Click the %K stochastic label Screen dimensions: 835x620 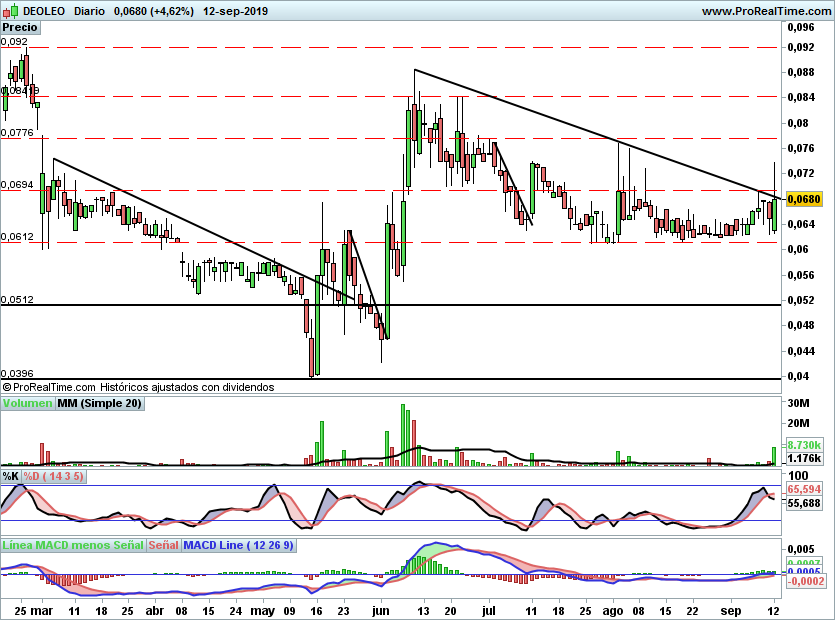coord(11,476)
